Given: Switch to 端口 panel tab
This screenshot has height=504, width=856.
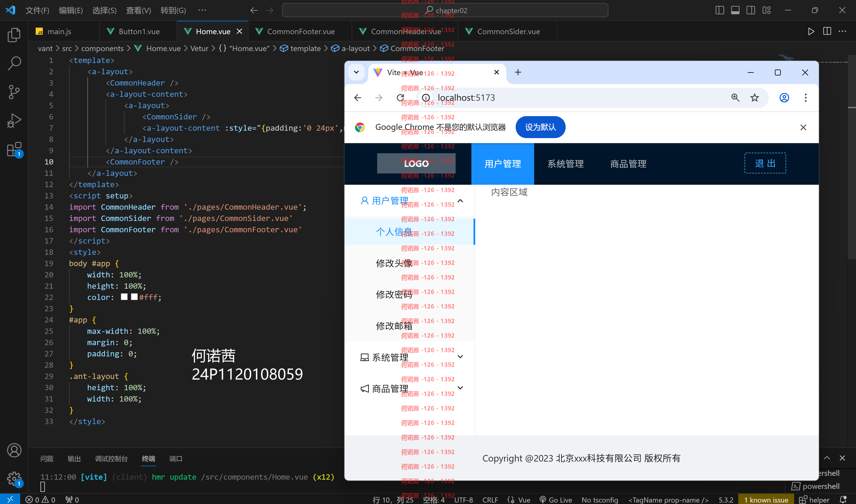Looking at the screenshot, I should pyautogui.click(x=176, y=459).
